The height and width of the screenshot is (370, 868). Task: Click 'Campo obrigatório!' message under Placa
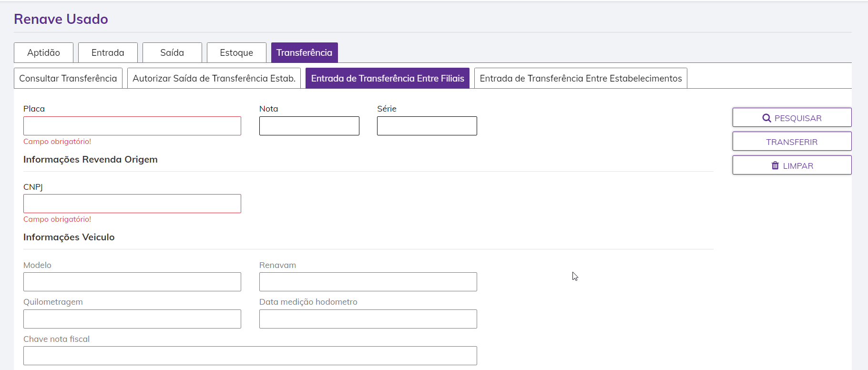click(57, 142)
